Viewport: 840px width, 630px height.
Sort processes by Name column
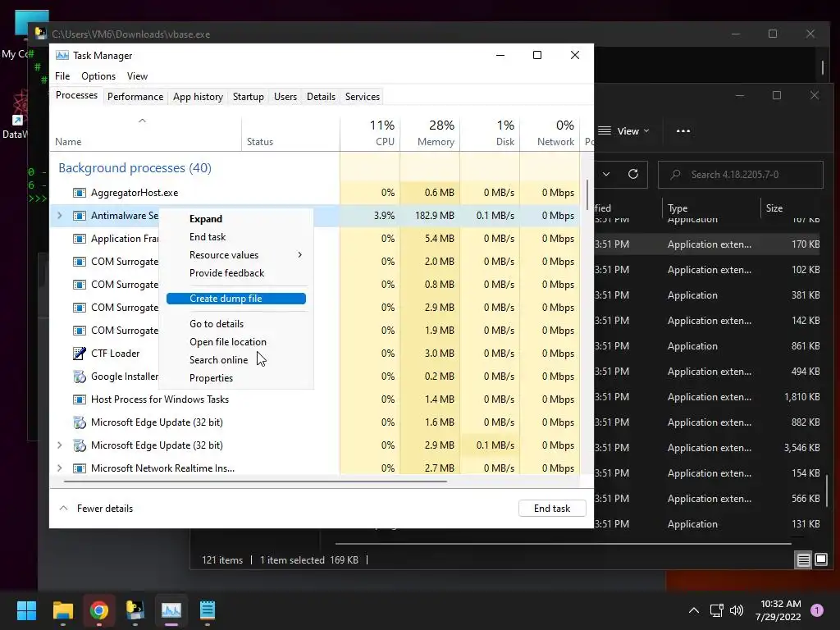pos(146,133)
